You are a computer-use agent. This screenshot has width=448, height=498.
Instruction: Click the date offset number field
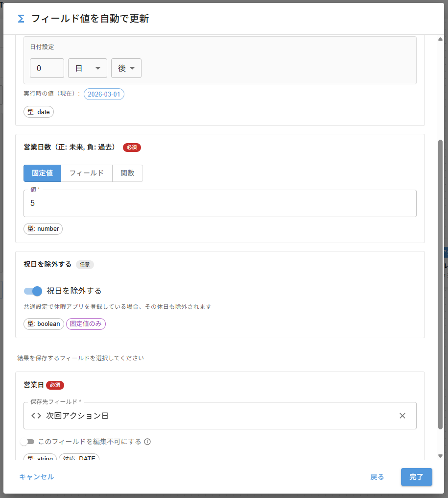click(x=47, y=68)
